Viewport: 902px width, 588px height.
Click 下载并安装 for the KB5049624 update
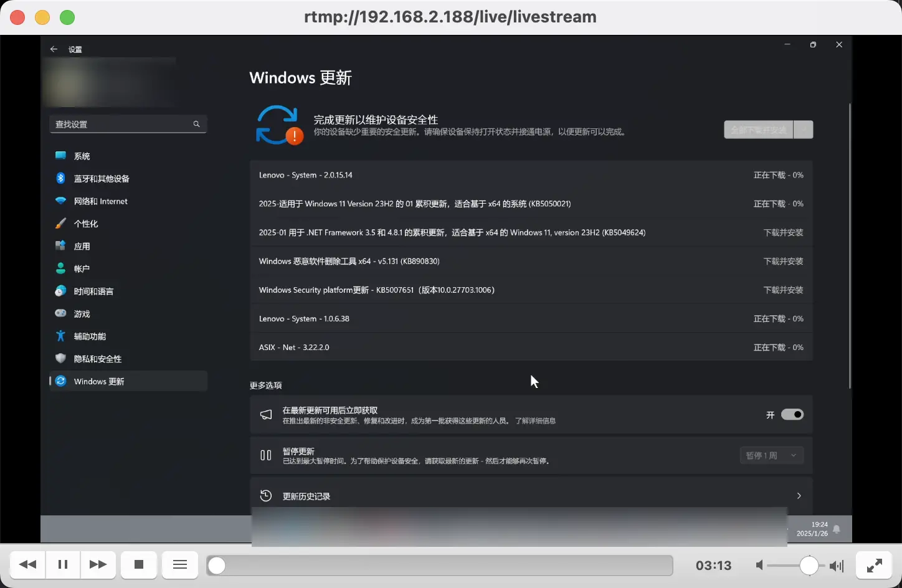(x=784, y=232)
